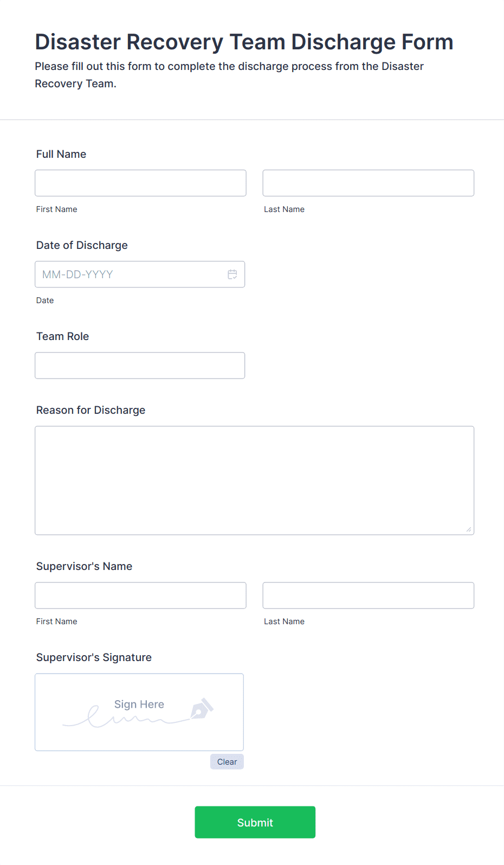Click inside Reason for Discharge textarea
Image resolution: width=504 pixels, height=865 pixels.
255,480
